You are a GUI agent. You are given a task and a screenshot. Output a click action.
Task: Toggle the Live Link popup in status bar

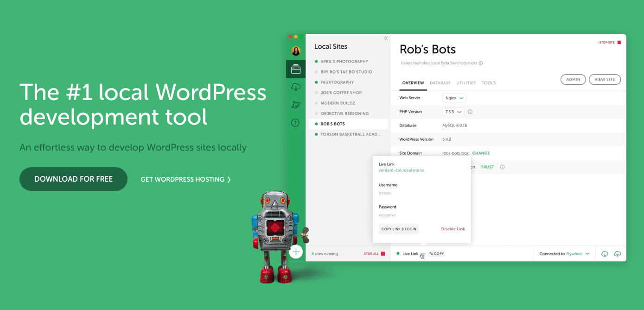pyautogui.click(x=410, y=254)
